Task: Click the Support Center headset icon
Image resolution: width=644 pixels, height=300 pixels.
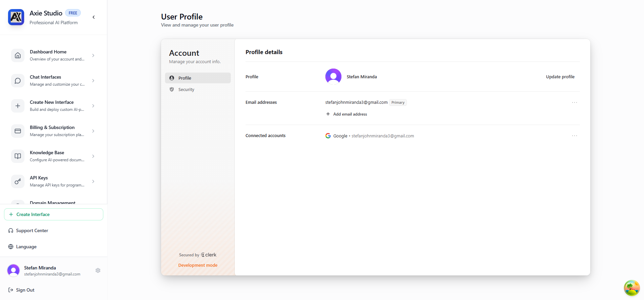Action: [x=11, y=231]
